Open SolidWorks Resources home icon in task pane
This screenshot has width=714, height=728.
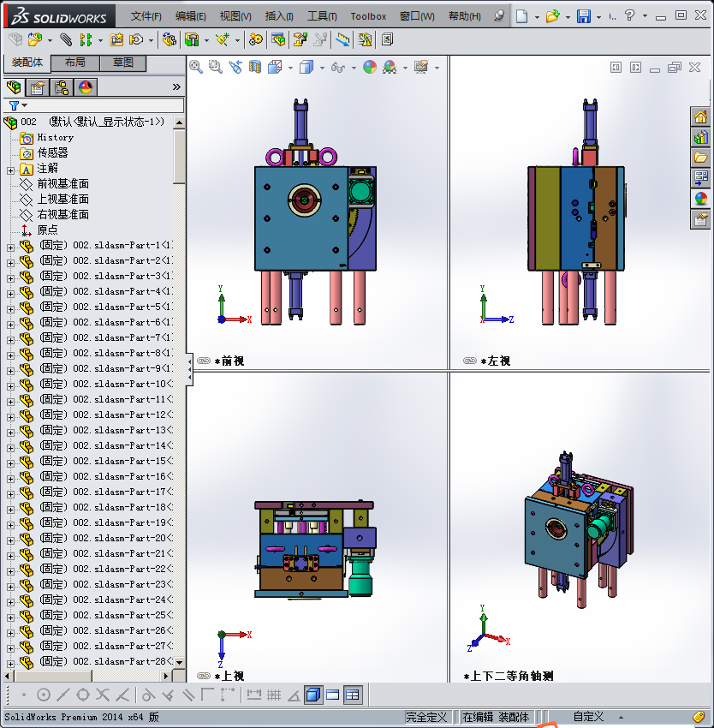[700, 116]
